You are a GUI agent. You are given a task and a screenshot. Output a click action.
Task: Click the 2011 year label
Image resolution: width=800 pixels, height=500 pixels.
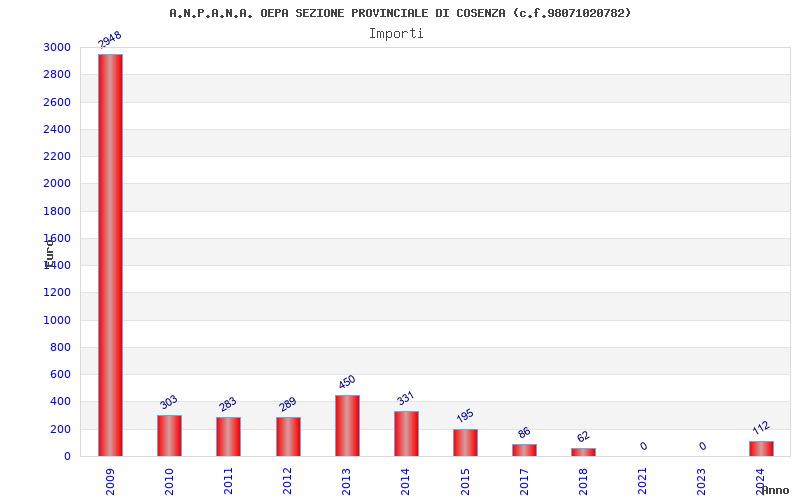click(x=228, y=481)
